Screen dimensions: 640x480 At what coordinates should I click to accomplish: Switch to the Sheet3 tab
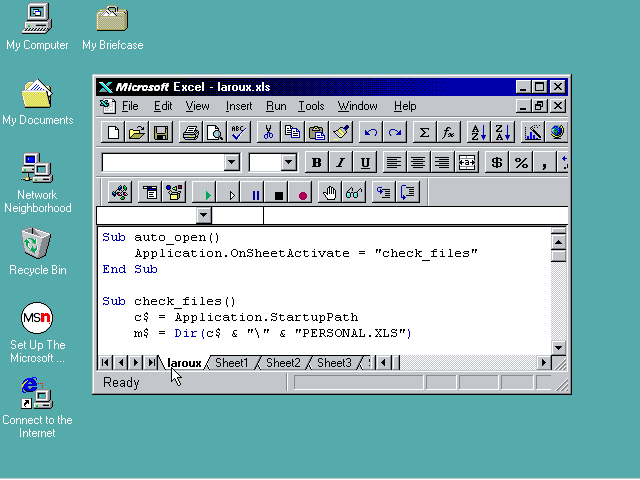click(x=334, y=363)
